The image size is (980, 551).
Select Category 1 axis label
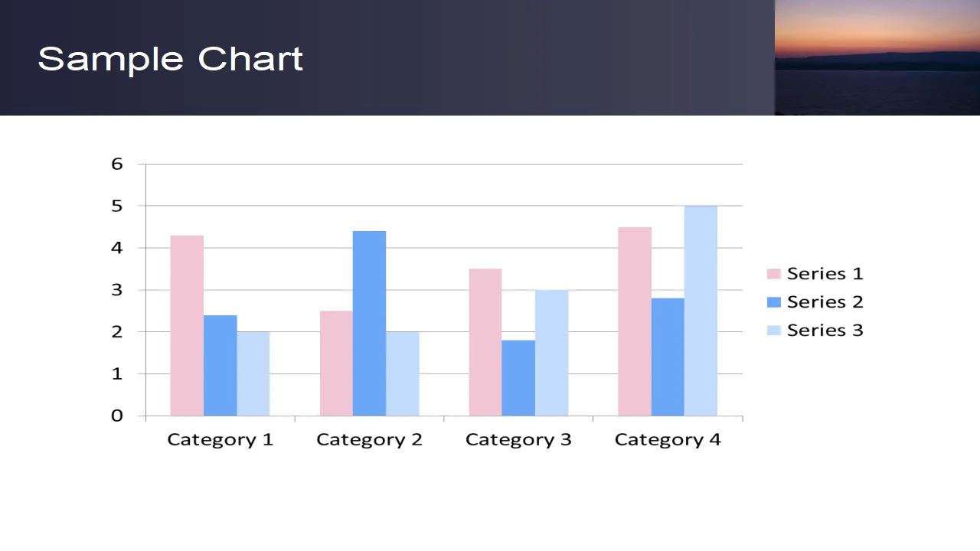pos(220,440)
